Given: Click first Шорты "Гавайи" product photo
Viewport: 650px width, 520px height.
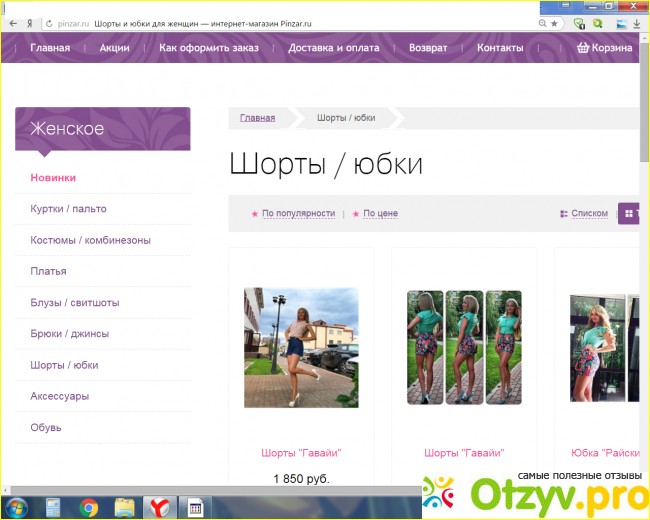Looking at the screenshot, I should point(301,347).
